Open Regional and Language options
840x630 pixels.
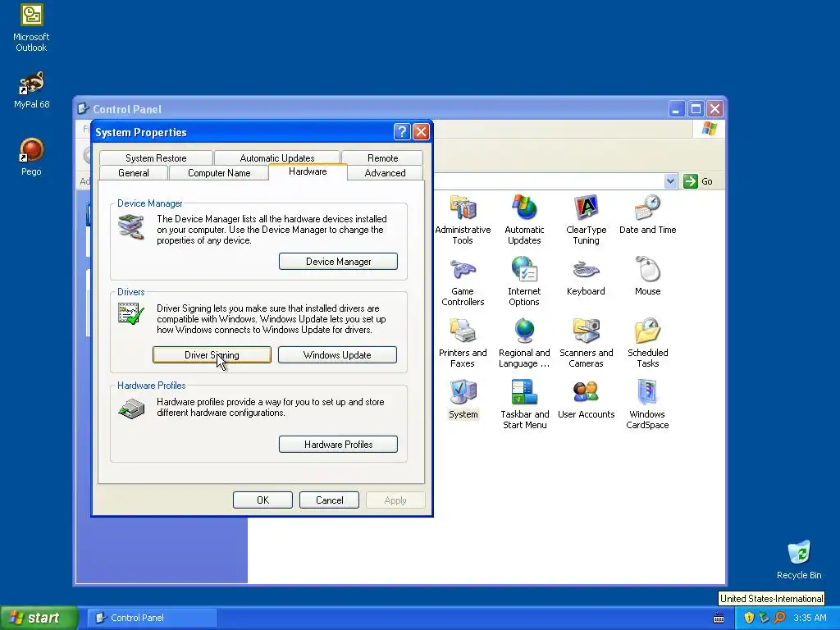[524, 343]
